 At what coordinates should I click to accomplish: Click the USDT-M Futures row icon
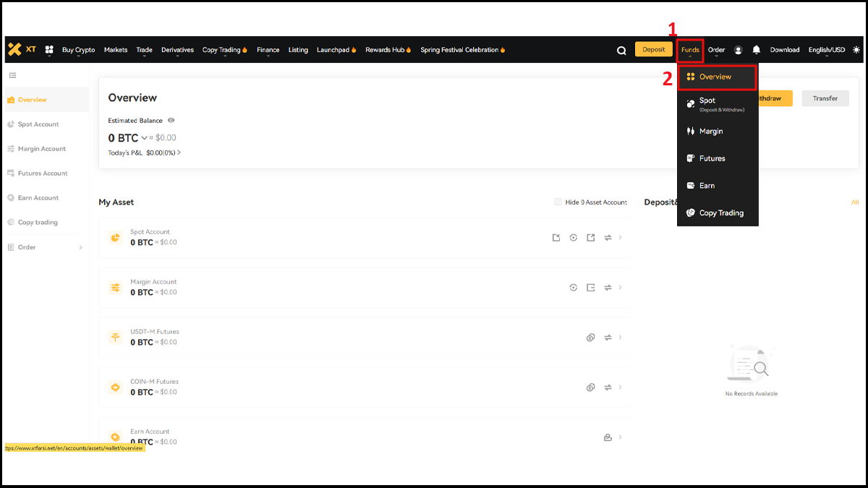point(115,337)
